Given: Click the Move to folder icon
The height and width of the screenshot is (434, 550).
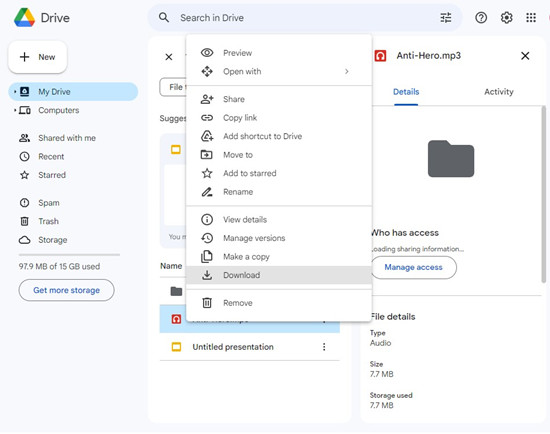Looking at the screenshot, I should pos(207,155).
